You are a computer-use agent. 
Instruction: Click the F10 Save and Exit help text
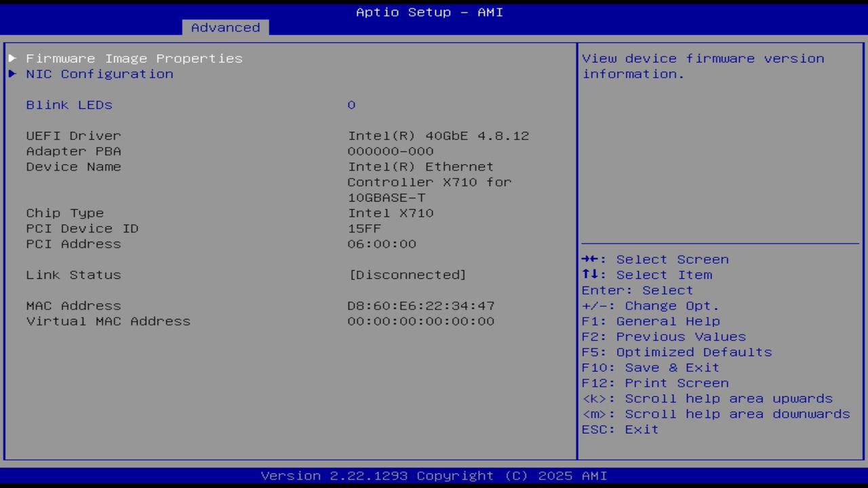coord(650,367)
